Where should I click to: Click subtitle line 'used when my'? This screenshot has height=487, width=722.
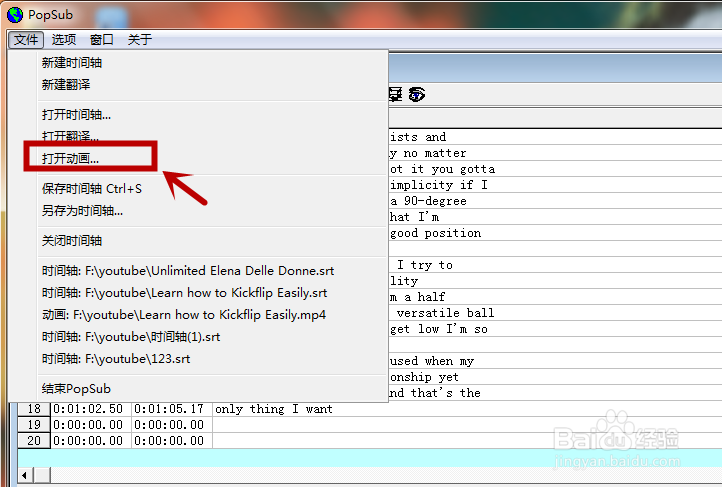(432, 361)
